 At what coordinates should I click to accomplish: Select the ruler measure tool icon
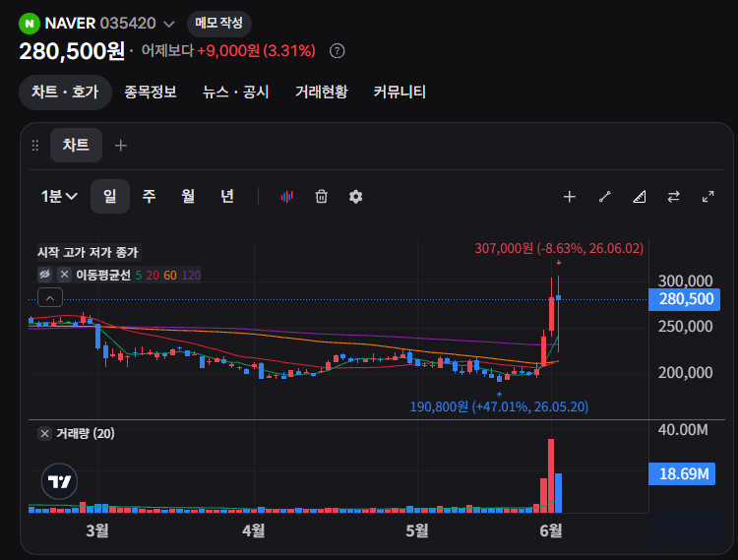point(640,197)
